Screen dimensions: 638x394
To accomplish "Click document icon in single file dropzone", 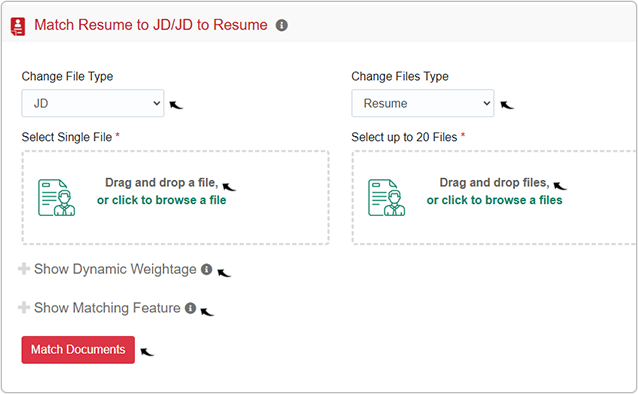I will pos(57,197).
